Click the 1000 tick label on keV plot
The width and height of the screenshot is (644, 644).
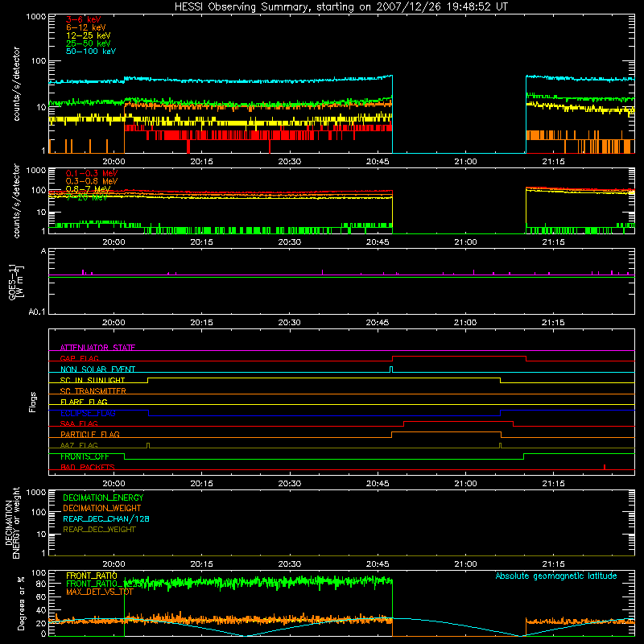36,17
